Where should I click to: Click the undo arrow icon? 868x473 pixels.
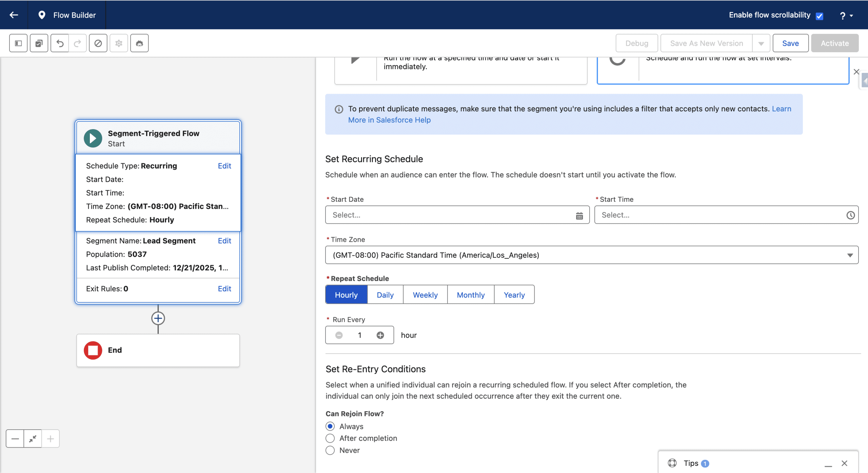coord(60,43)
